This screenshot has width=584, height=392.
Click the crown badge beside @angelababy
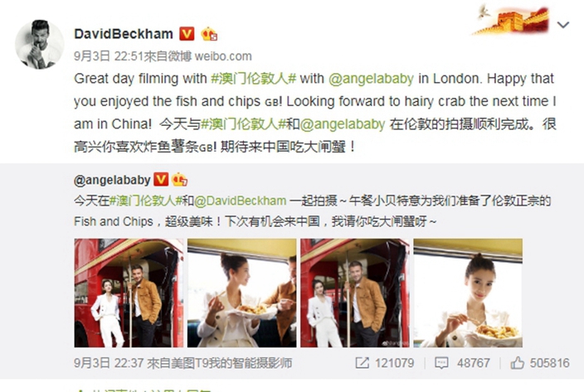click(x=179, y=180)
